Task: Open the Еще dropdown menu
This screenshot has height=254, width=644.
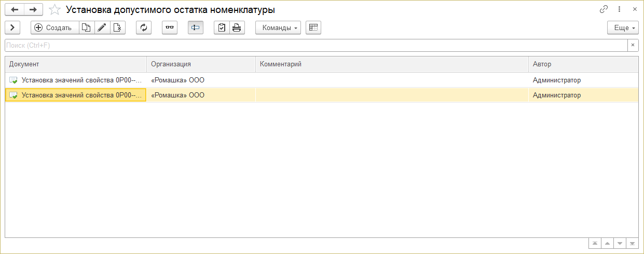Action: pos(623,28)
